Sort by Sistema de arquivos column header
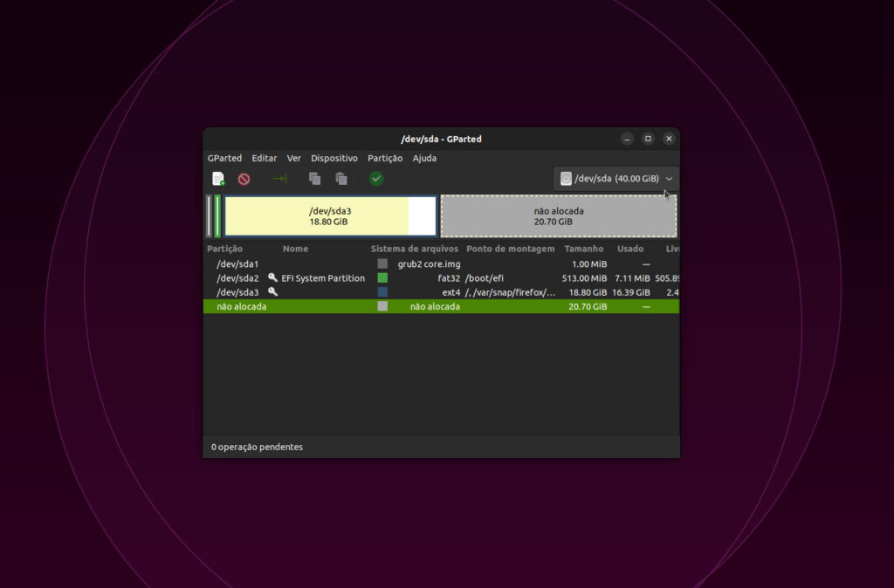The height and width of the screenshot is (588, 894). coord(415,249)
